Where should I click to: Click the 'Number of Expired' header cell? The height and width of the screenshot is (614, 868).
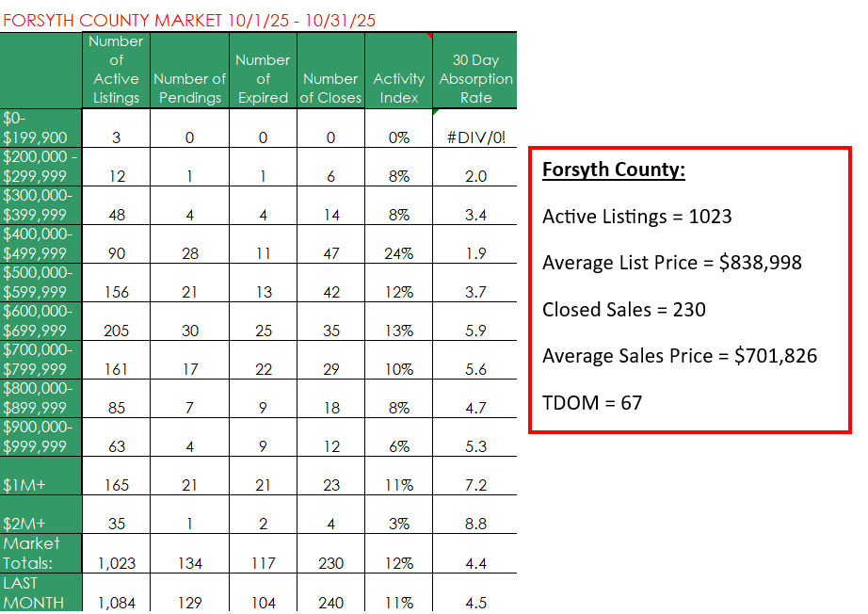point(263,79)
